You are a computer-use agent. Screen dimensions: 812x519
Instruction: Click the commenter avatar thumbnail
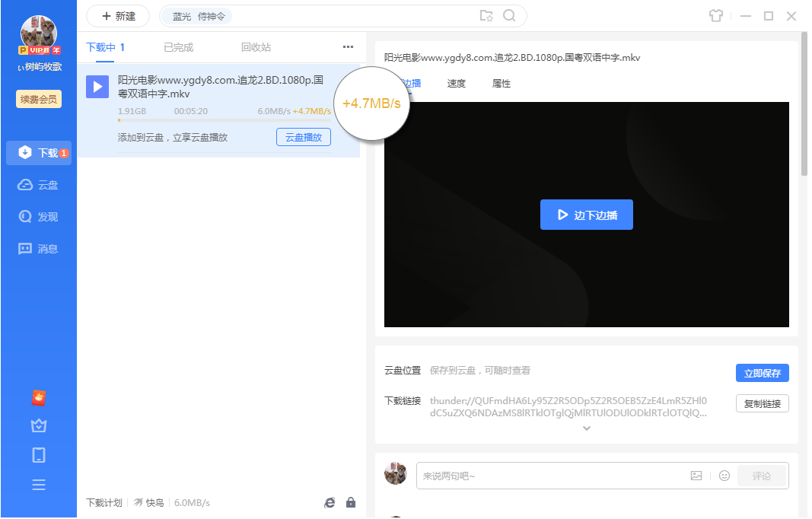[x=396, y=473]
